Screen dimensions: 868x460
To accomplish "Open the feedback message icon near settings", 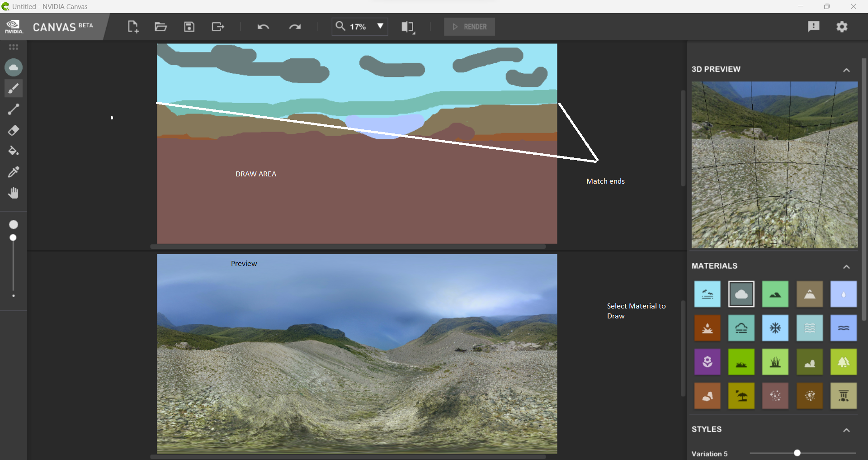I will [x=813, y=26].
